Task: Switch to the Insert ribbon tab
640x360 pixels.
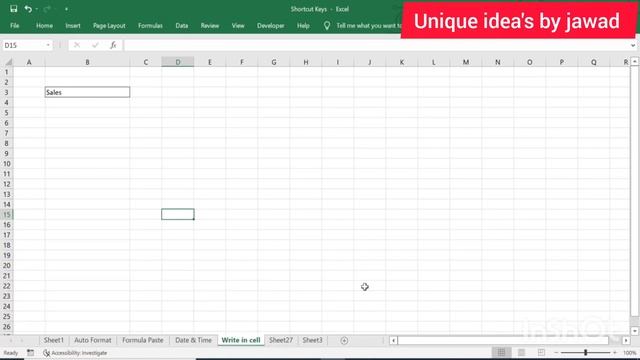Action: coord(73,25)
